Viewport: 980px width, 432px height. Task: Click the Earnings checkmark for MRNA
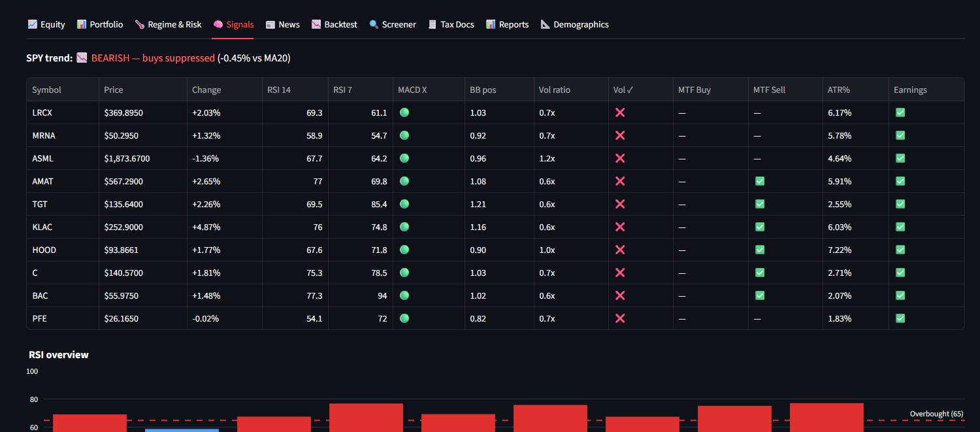point(900,135)
